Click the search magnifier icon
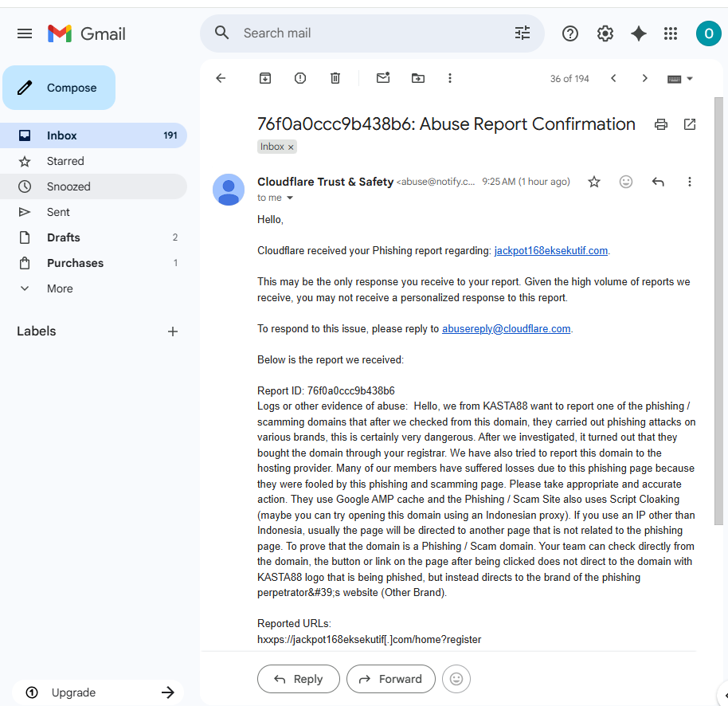Screen dimensions: 728x706 222,33
